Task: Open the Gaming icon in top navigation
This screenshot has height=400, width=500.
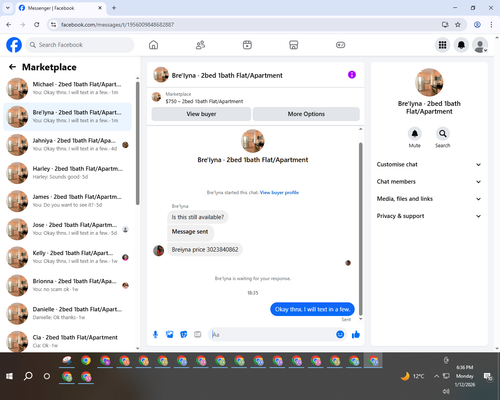Action: [340, 45]
